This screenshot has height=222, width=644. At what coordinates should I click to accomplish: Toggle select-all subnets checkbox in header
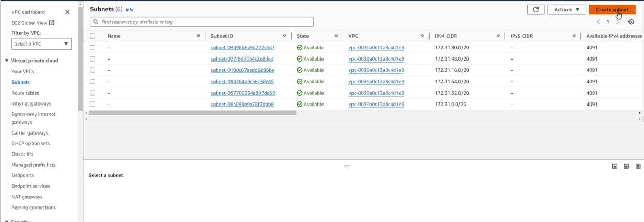pyautogui.click(x=93, y=36)
